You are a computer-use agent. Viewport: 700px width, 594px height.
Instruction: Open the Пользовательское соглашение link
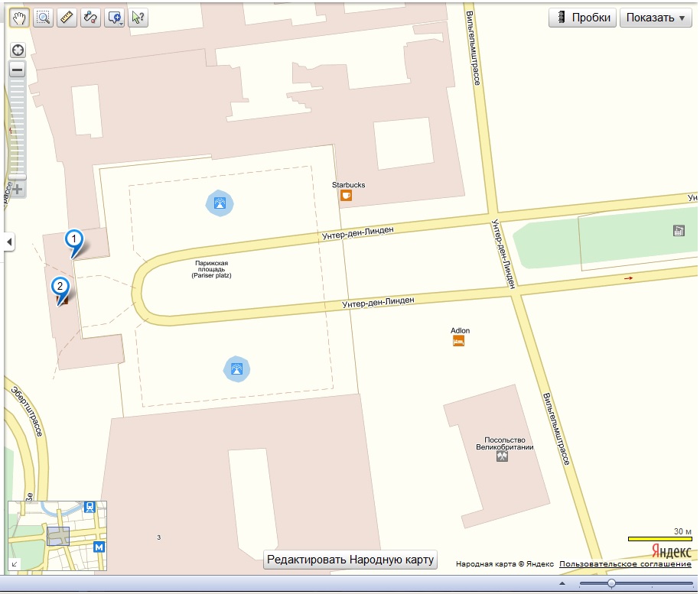coord(625,564)
